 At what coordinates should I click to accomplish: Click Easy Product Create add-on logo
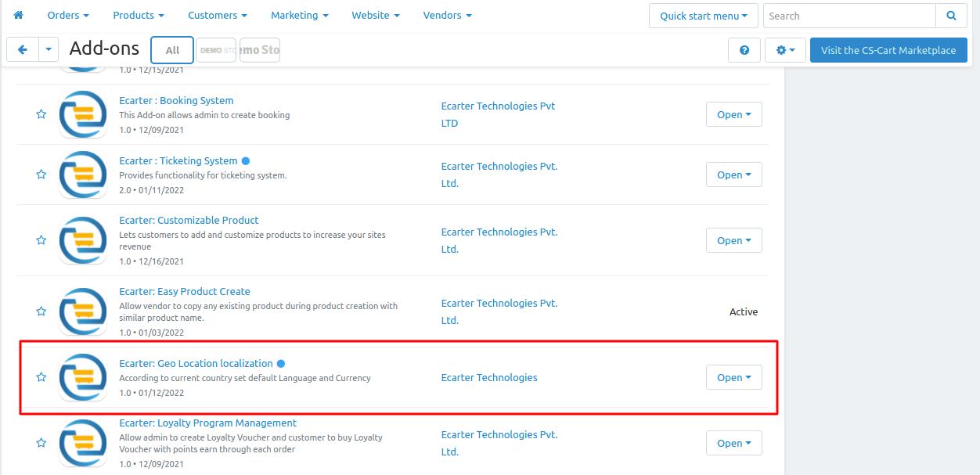[83, 311]
